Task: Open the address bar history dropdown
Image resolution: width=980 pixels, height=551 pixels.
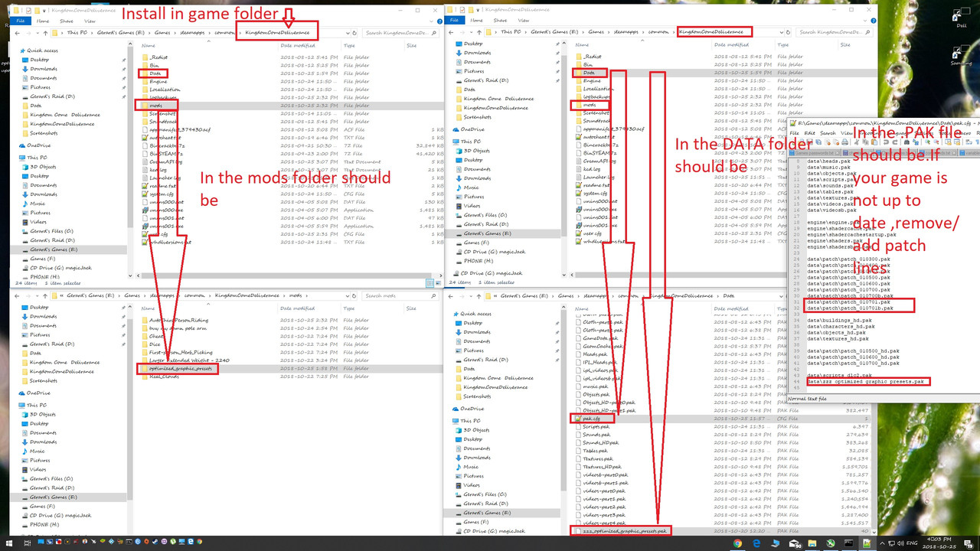Action: [348, 33]
